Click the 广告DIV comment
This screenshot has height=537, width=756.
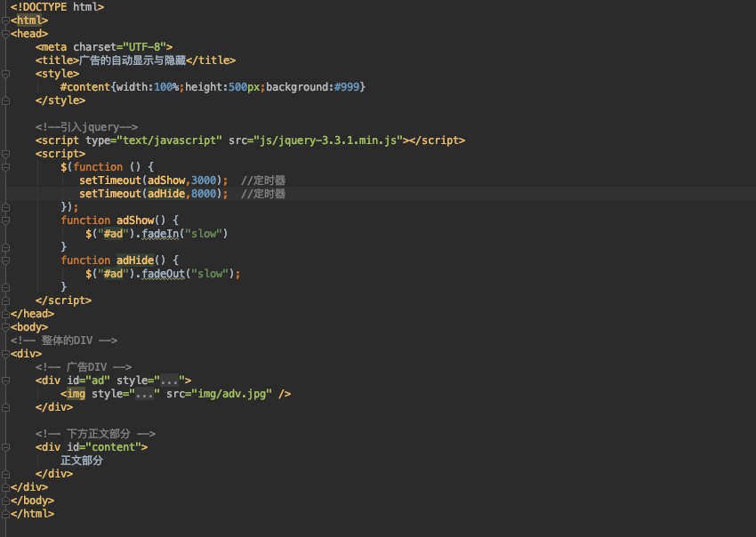point(84,367)
